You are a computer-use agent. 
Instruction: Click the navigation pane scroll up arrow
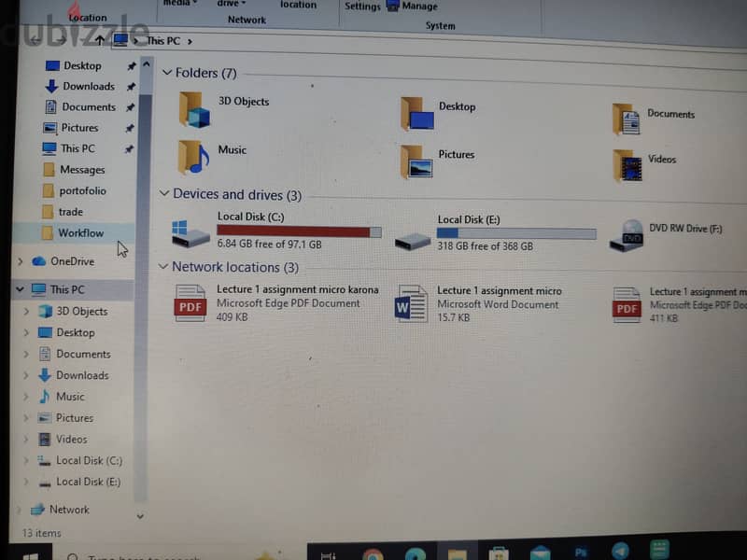pos(147,63)
